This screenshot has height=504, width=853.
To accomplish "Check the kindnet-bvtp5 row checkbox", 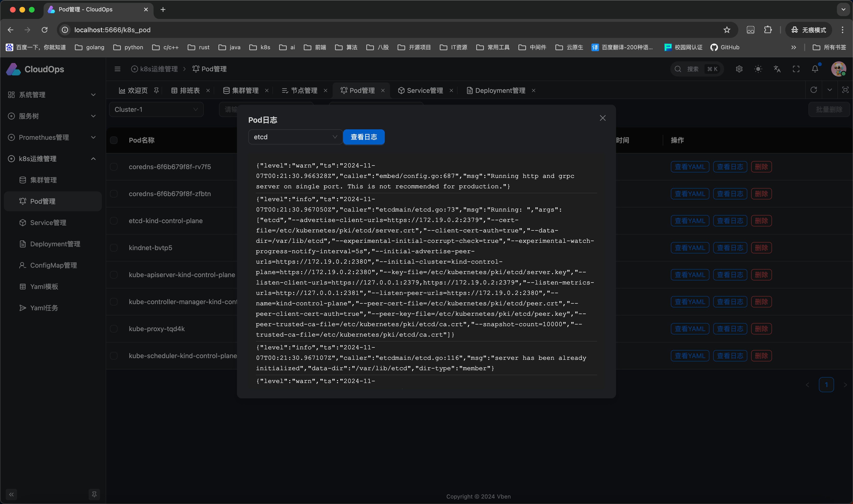I will click(114, 247).
